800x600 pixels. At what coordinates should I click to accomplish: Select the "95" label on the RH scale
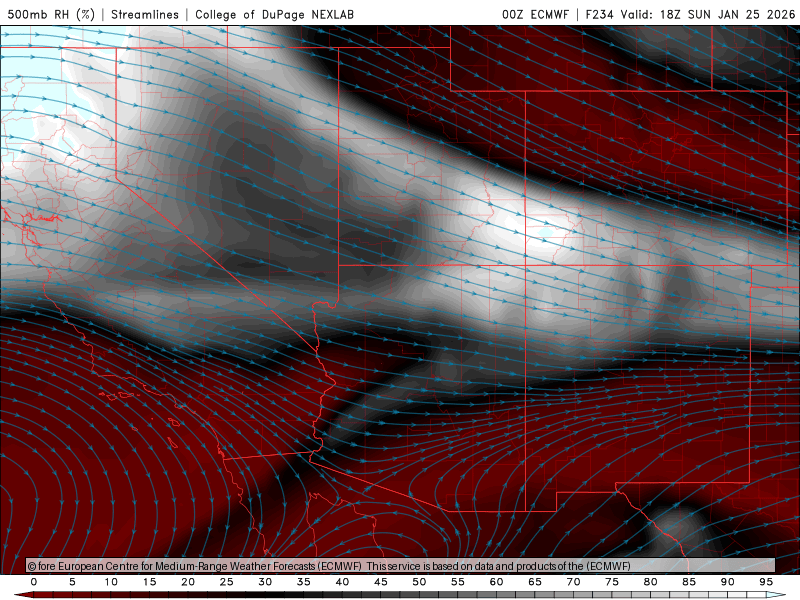click(766, 582)
